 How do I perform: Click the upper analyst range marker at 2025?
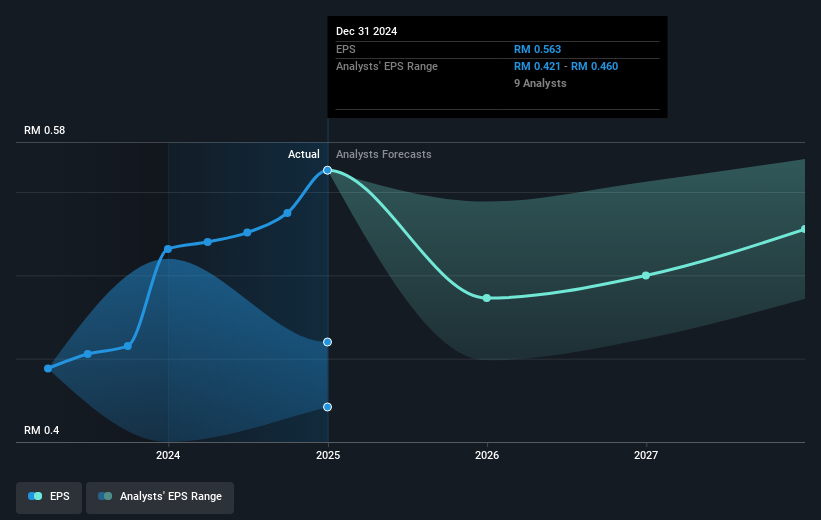point(327,342)
